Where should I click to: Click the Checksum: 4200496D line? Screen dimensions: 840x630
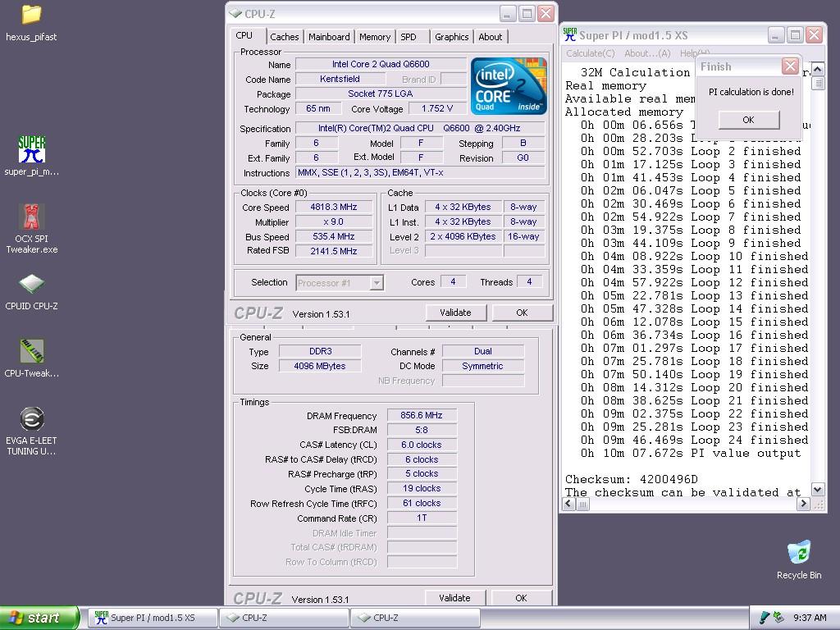(632, 479)
